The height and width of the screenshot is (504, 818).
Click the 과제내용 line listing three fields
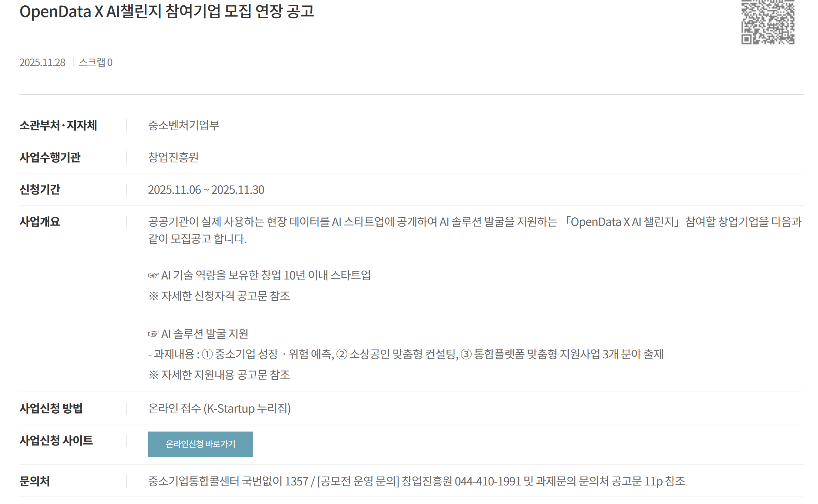pos(406,354)
